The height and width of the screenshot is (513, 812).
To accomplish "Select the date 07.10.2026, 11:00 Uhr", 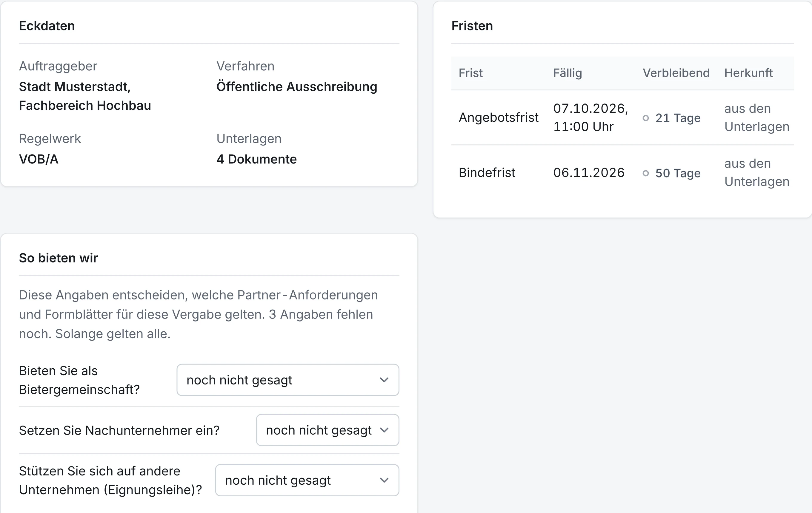I will [590, 118].
